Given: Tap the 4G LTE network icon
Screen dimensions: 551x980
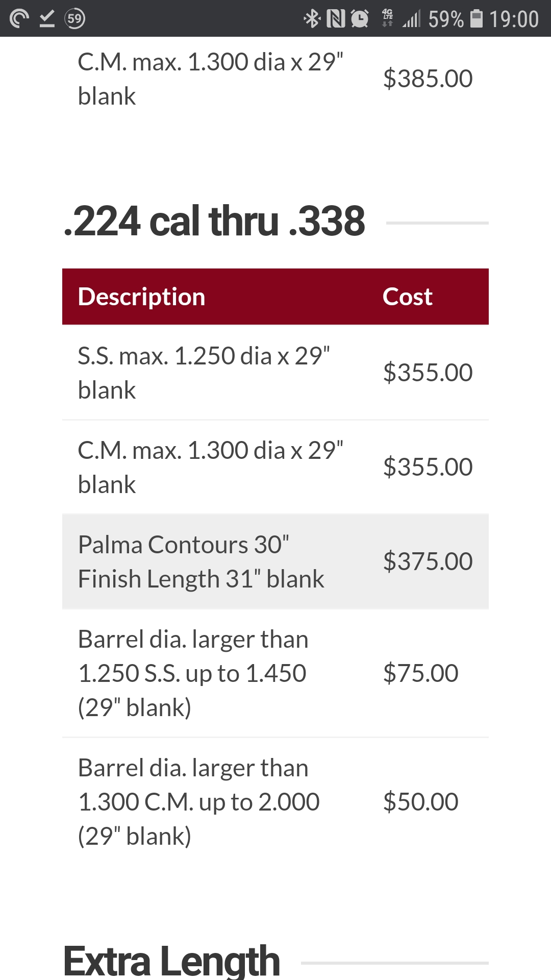Looking at the screenshot, I should [388, 18].
